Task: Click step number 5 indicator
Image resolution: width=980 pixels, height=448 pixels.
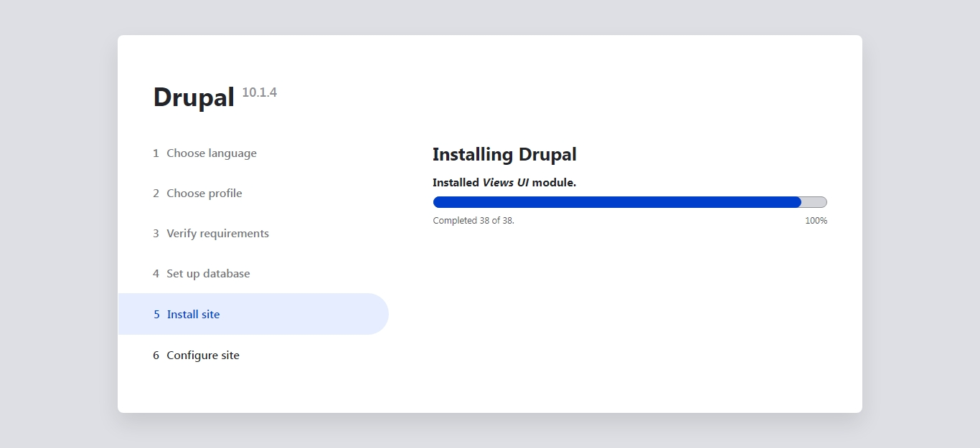Action: [x=155, y=314]
